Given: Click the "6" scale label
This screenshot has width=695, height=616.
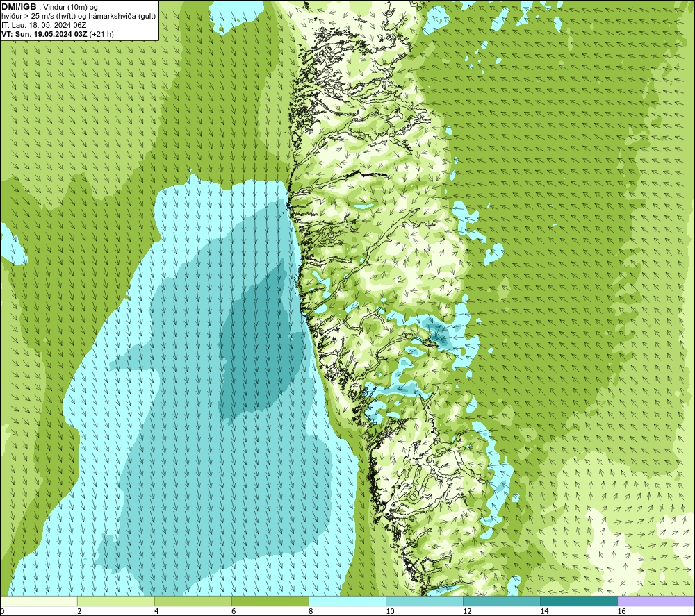Looking at the screenshot, I should [234, 611].
